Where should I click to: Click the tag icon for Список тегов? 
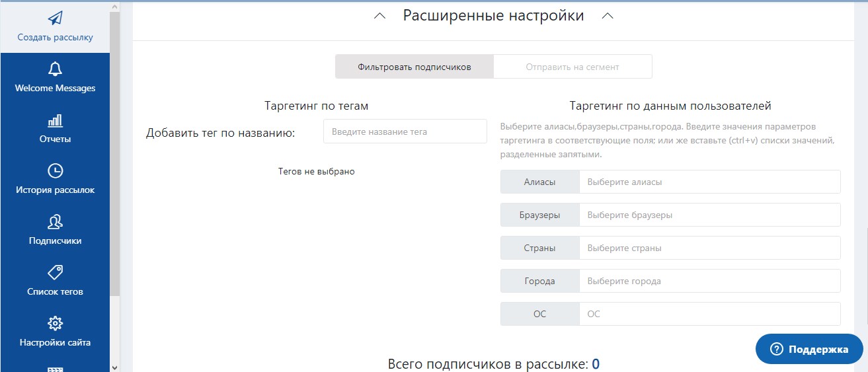coord(56,272)
